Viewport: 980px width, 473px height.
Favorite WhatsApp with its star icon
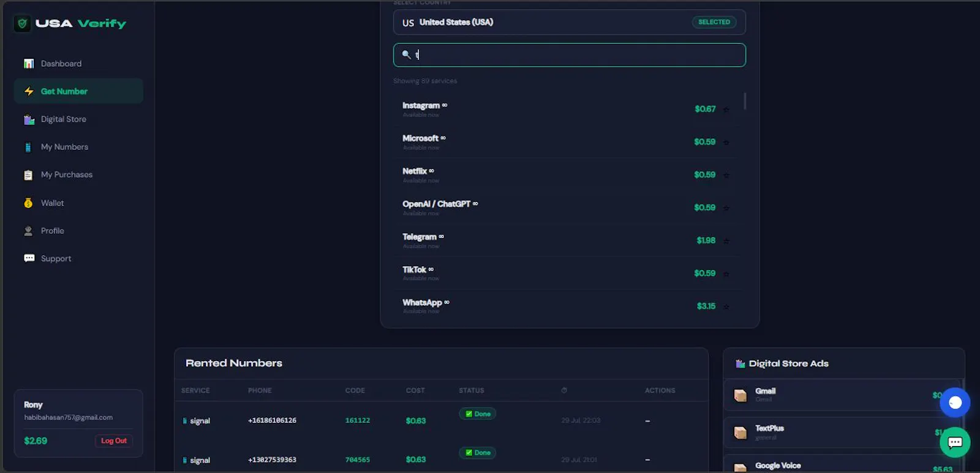pos(726,307)
